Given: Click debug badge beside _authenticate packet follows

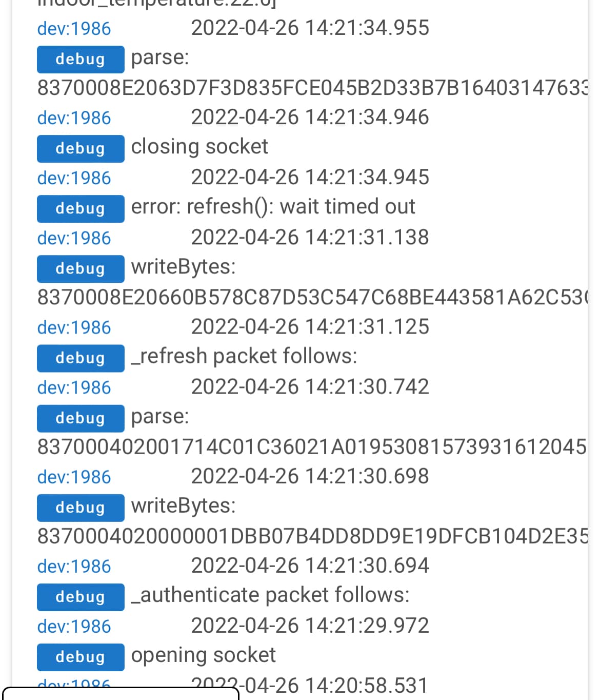Looking at the screenshot, I should point(81,597).
